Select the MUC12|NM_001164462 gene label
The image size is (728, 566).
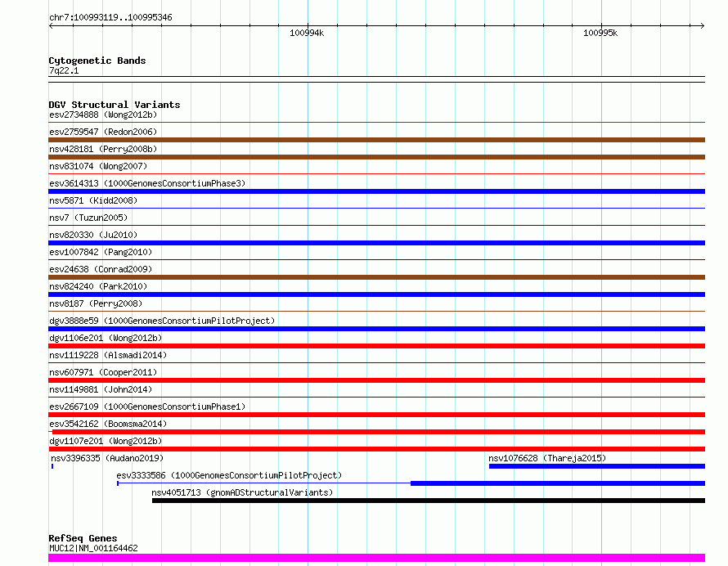[x=93, y=548]
